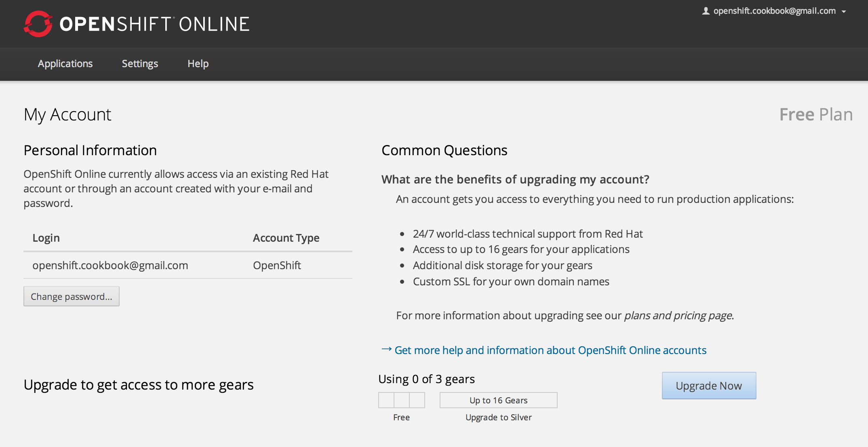Click the third free gear box
This screenshot has height=447, width=868.
point(417,400)
